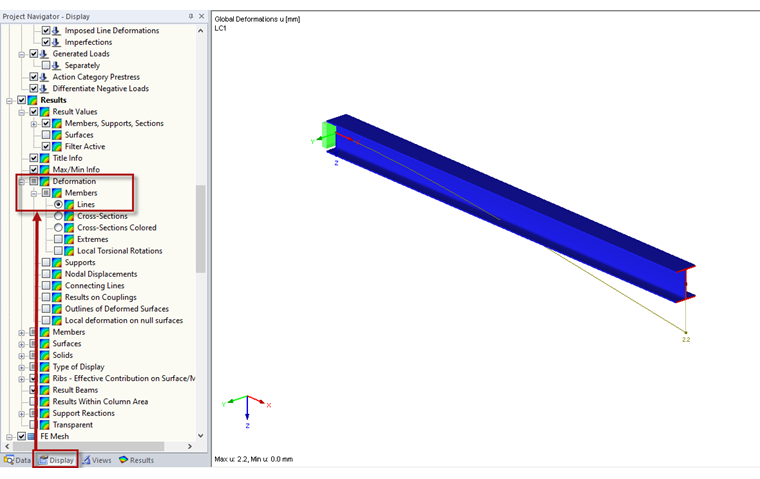Click the Result Beams icon
The image size is (760, 479).
click(45, 390)
